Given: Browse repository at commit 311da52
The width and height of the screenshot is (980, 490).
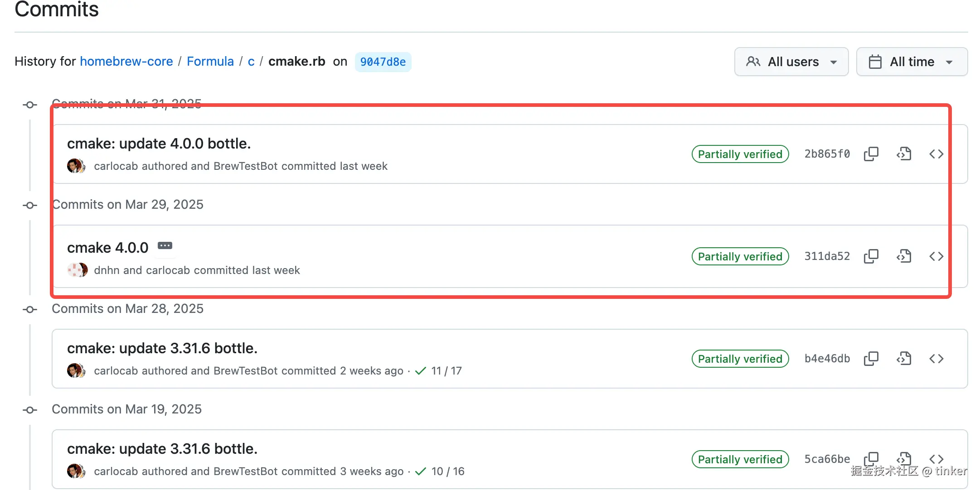Looking at the screenshot, I should point(936,256).
